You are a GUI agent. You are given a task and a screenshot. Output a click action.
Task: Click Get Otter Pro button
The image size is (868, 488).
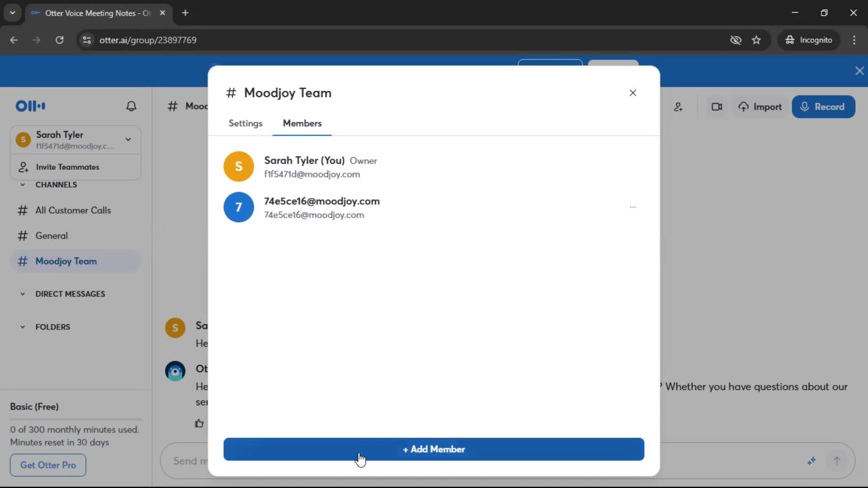[x=48, y=465]
